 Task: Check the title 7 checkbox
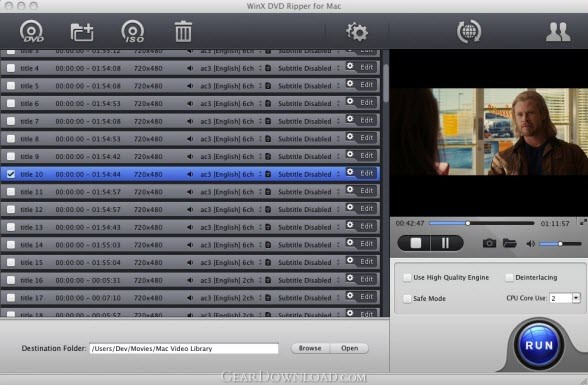coord(11,121)
